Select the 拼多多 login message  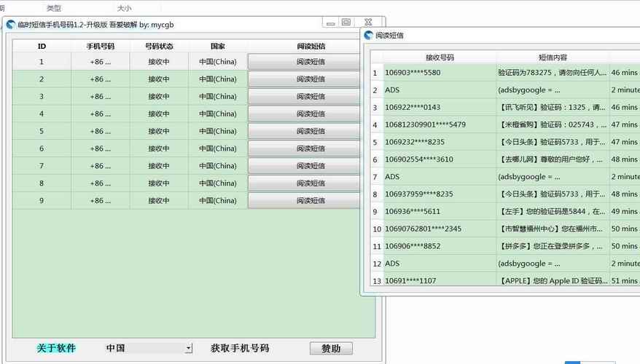pyautogui.click(x=553, y=246)
